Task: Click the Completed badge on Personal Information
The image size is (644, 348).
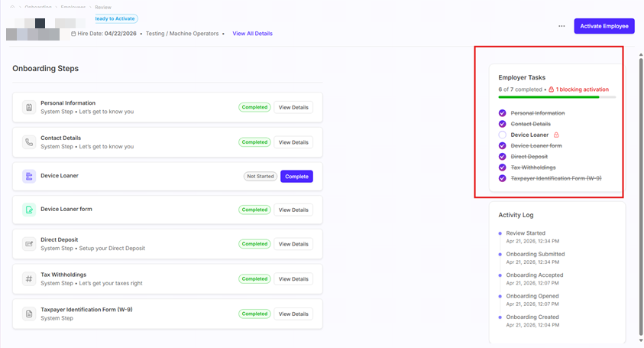Action: [x=254, y=107]
